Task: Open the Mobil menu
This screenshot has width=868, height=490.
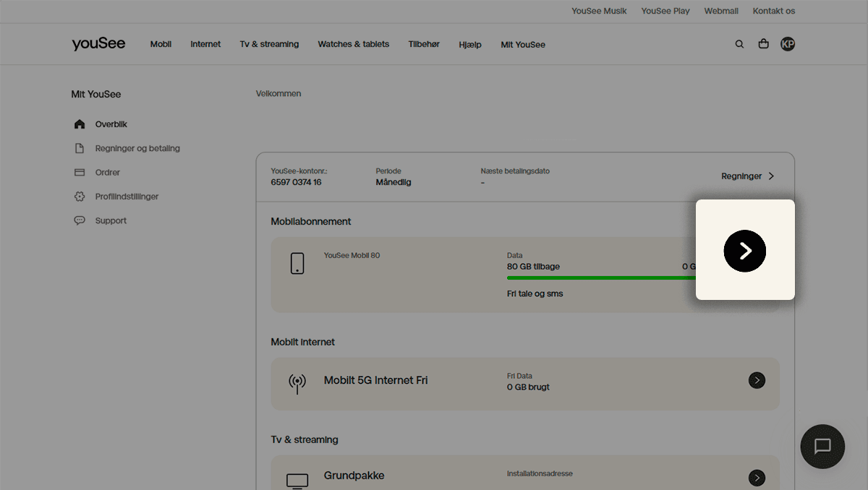Action: [161, 44]
